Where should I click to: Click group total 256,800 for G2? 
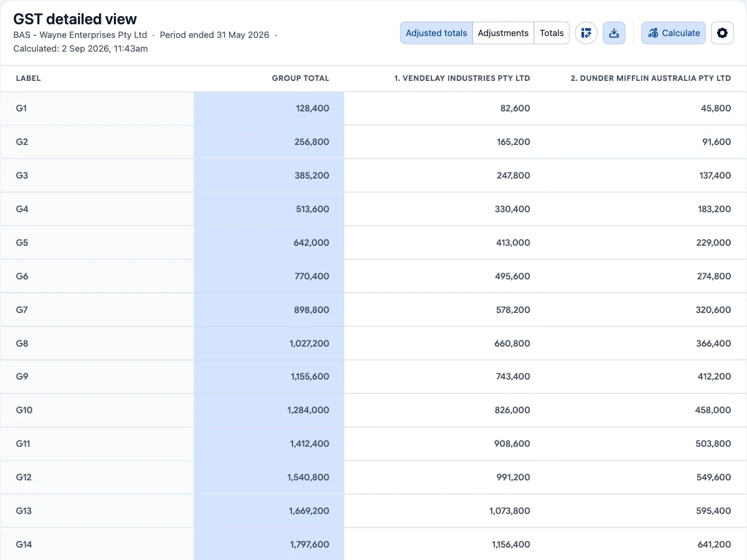(312, 142)
